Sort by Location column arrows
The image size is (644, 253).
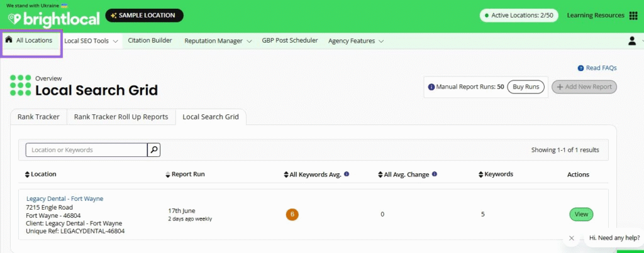(x=28, y=175)
